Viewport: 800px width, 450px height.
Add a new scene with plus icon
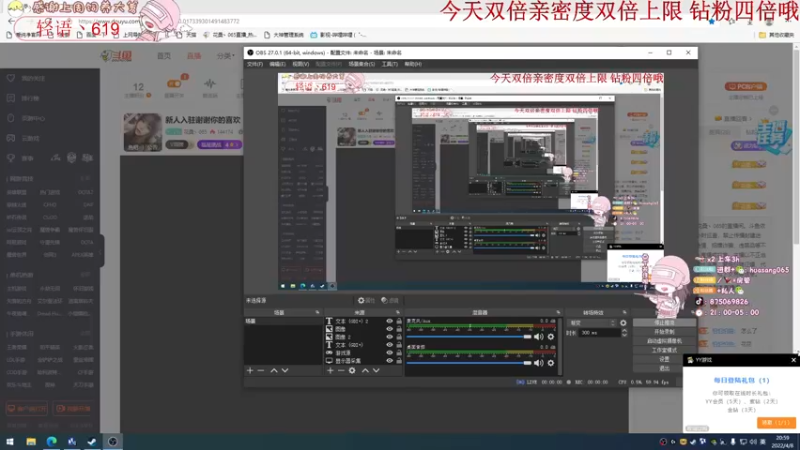click(x=250, y=370)
